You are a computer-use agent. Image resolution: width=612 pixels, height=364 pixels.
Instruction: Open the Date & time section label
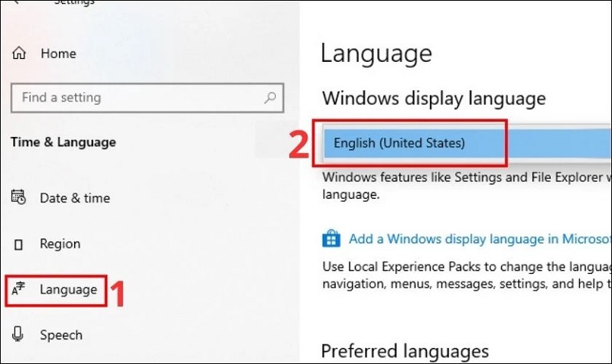[75, 198]
